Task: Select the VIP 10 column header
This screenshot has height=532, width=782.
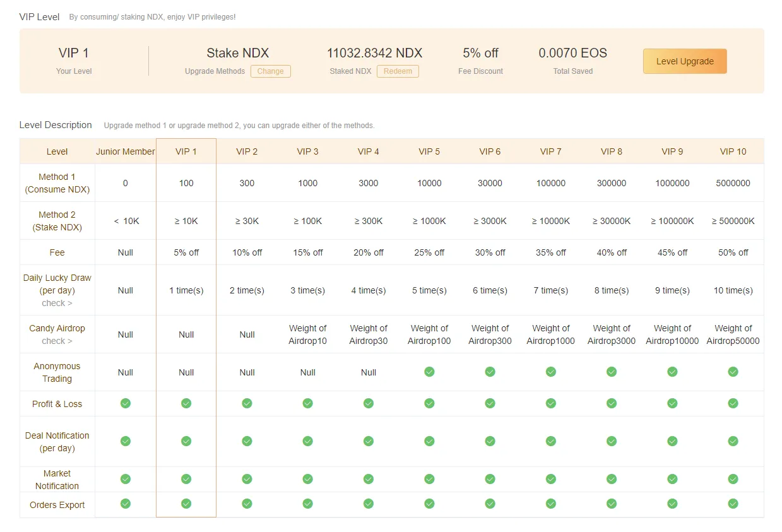Action: click(x=733, y=151)
